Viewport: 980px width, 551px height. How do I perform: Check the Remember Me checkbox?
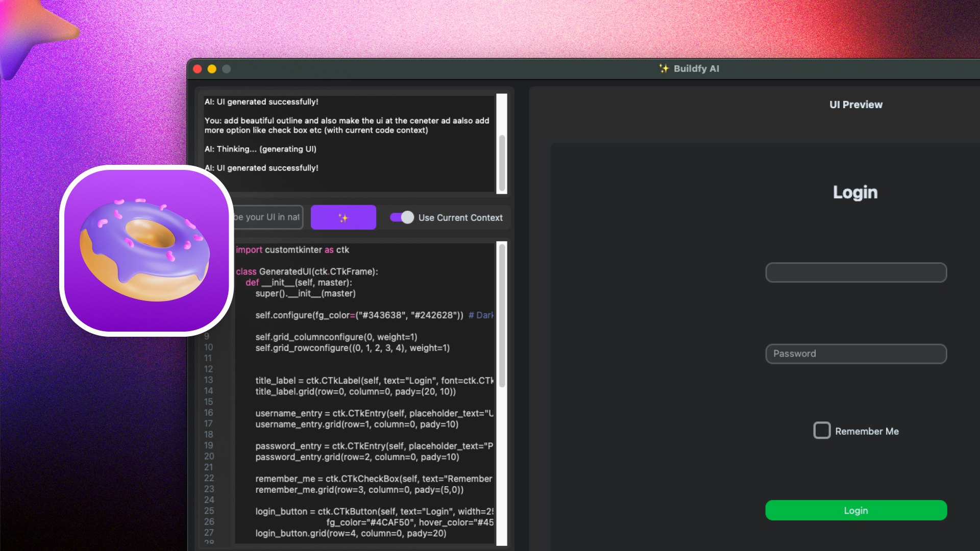point(822,431)
